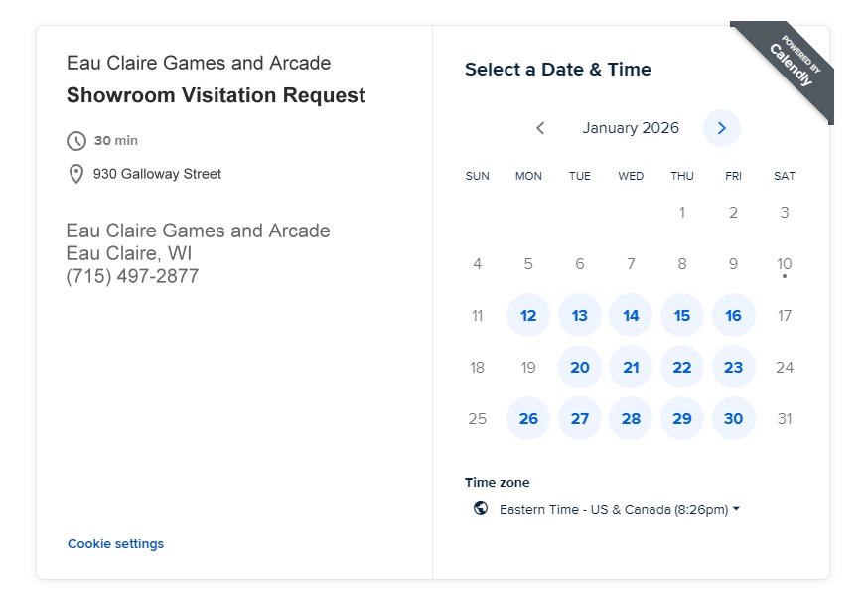Click the globe icon beside time zone
The image size is (868, 615).
tap(481, 508)
